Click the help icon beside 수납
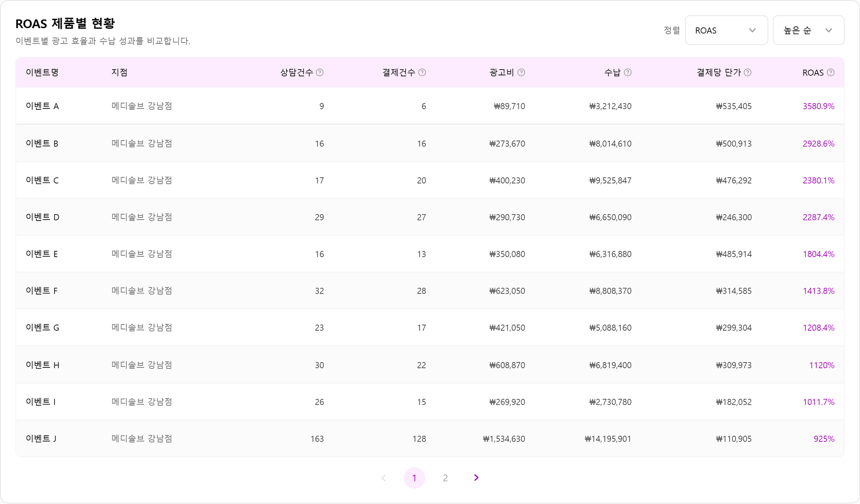The width and height of the screenshot is (860, 504). pyautogui.click(x=628, y=72)
